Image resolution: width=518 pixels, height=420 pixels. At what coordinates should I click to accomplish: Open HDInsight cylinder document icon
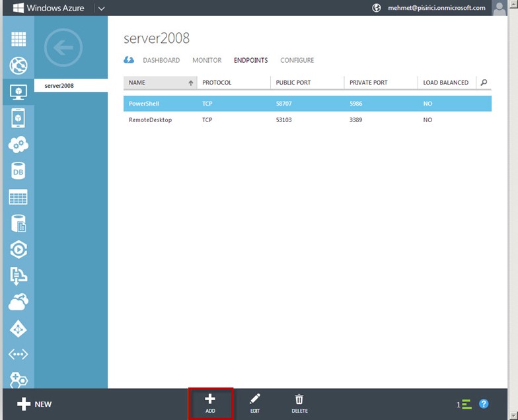tap(18, 223)
